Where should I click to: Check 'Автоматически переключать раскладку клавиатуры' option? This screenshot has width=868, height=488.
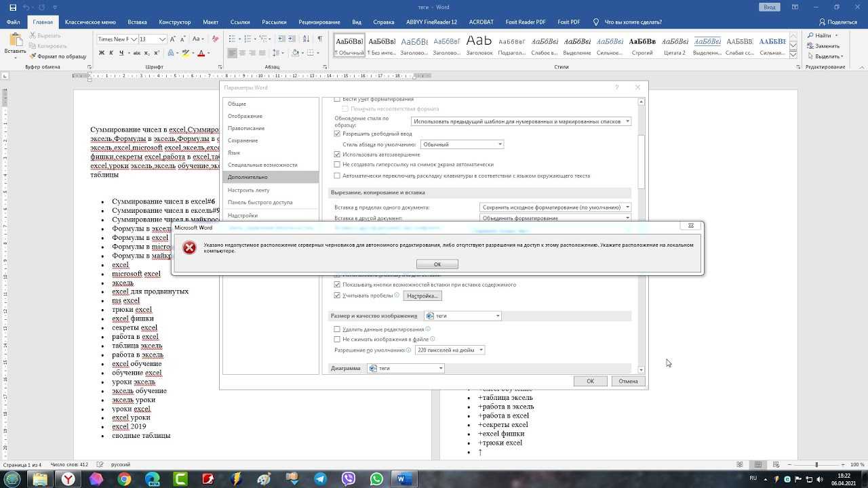pyautogui.click(x=337, y=176)
